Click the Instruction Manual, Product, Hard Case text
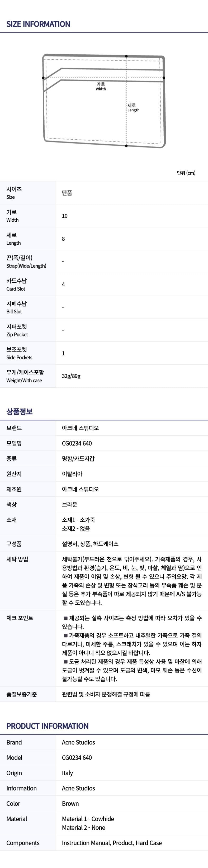208x868 pixels. point(112,843)
